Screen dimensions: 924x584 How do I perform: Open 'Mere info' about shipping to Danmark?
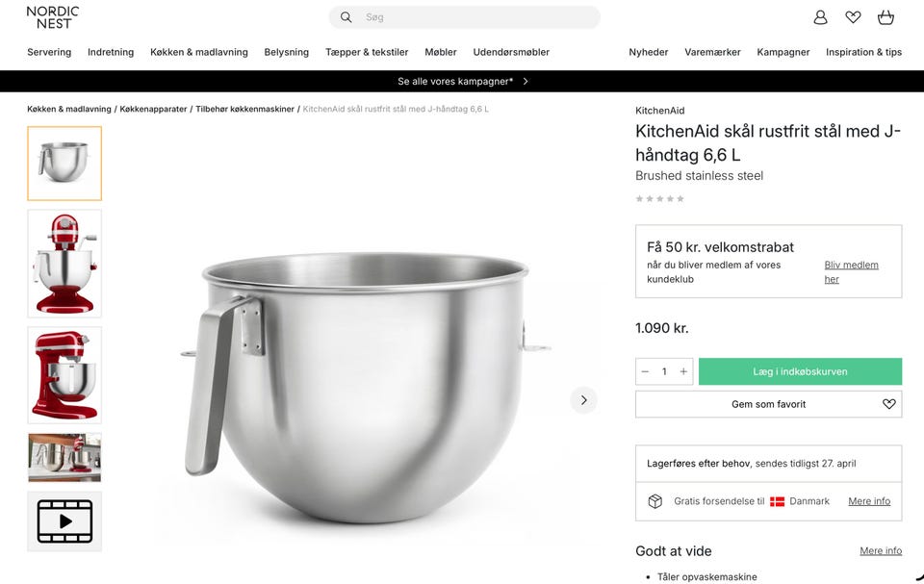(869, 501)
